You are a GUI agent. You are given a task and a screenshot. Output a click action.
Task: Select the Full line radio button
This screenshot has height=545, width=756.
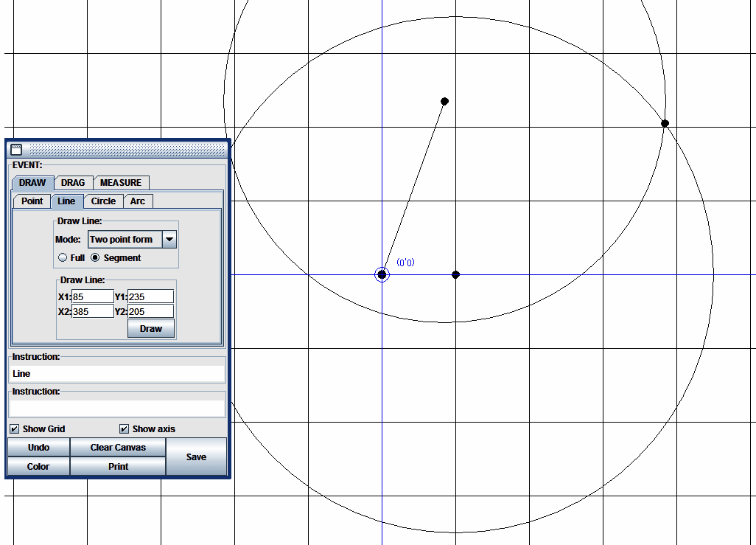click(x=63, y=258)
